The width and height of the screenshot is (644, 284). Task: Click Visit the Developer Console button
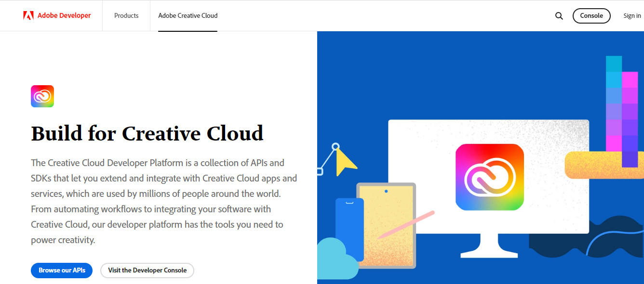pos(147,270)
